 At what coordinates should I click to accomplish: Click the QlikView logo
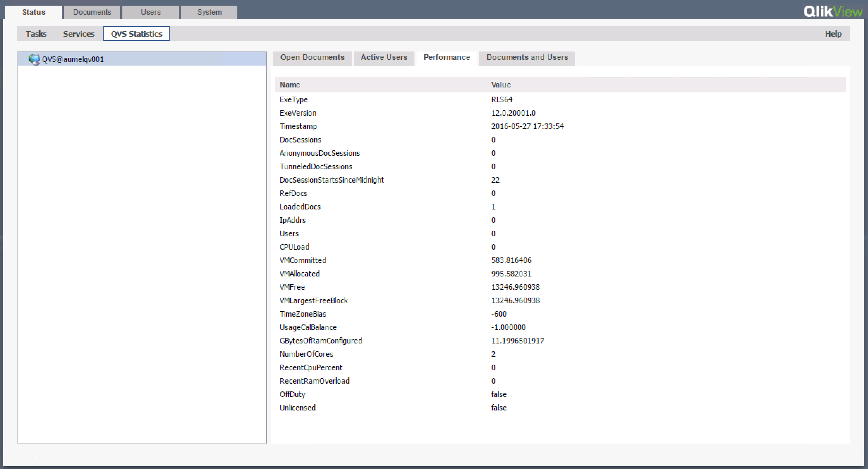coord(833,12)
